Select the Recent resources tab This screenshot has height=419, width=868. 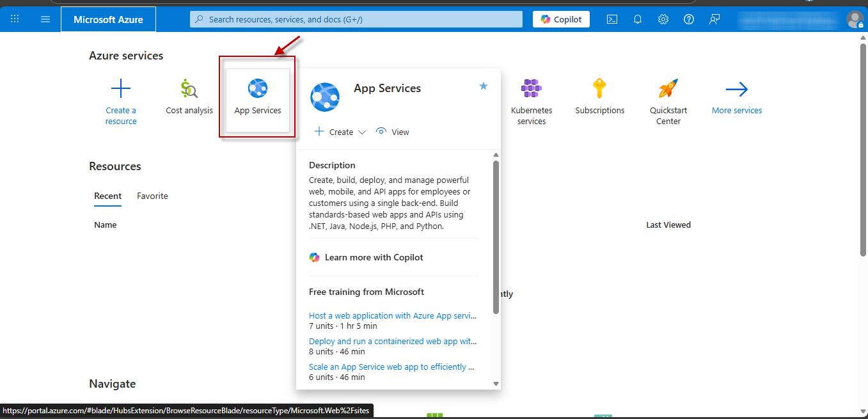(x=107, y=196)
